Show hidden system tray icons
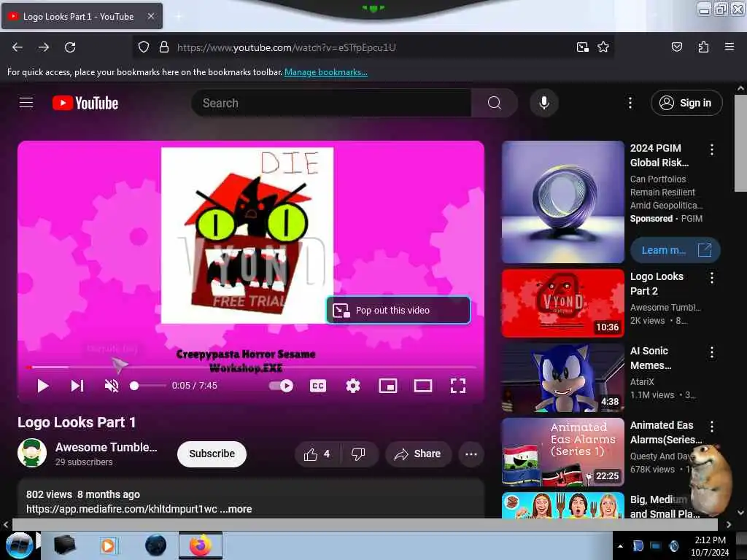Screen dimensions: 747x560 (x=620, y=546)
